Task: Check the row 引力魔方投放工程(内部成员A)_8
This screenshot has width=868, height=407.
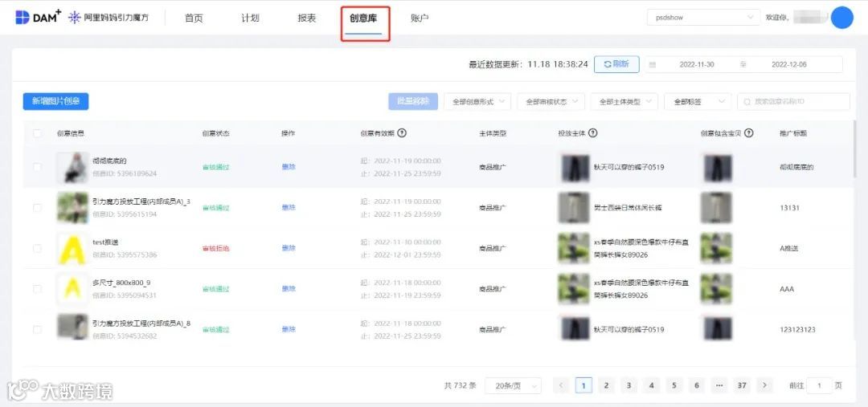Action: 37,329
